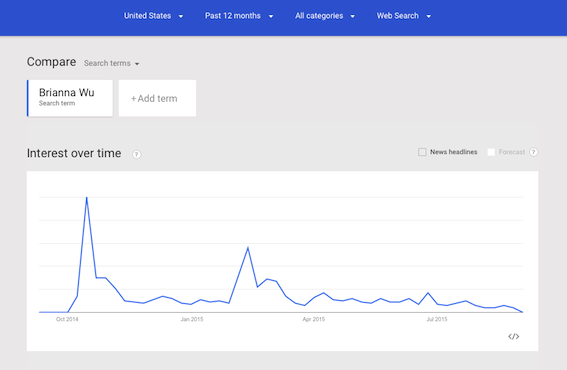
Task: Click the Apr 2015 axis label
Action: coord(314,319)
